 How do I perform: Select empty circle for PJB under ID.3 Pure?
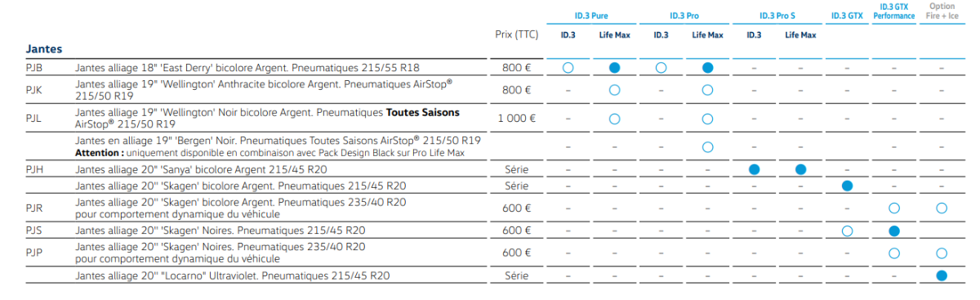point(568,68)
